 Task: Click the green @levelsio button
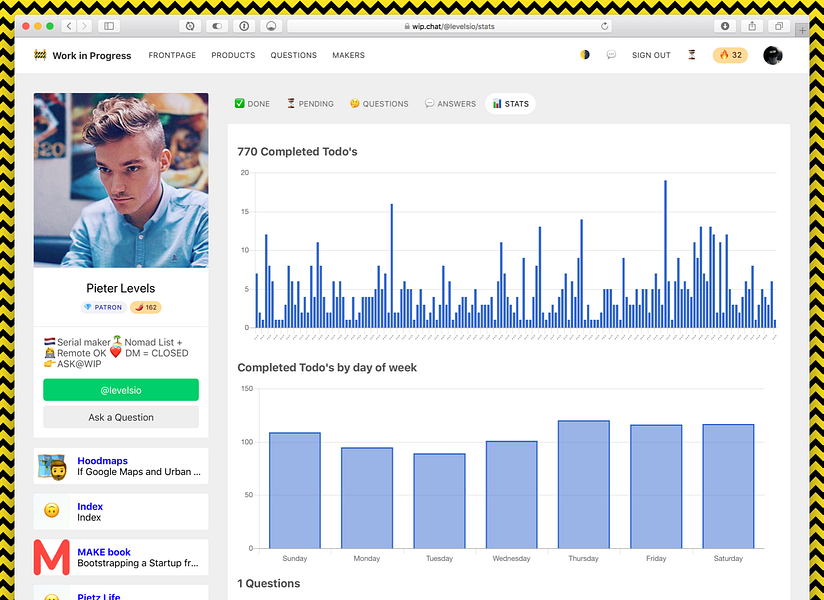pyautogui.click(x=121, y=390)
